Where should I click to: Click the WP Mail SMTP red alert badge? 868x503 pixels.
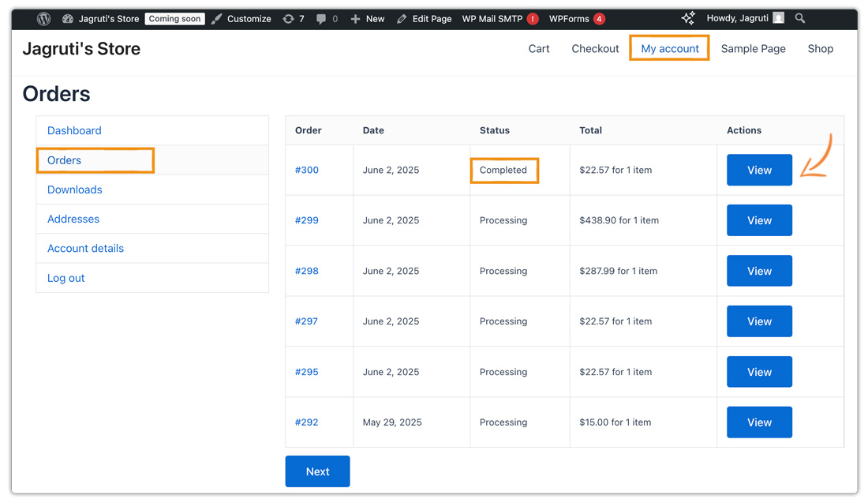coord(533,19)
